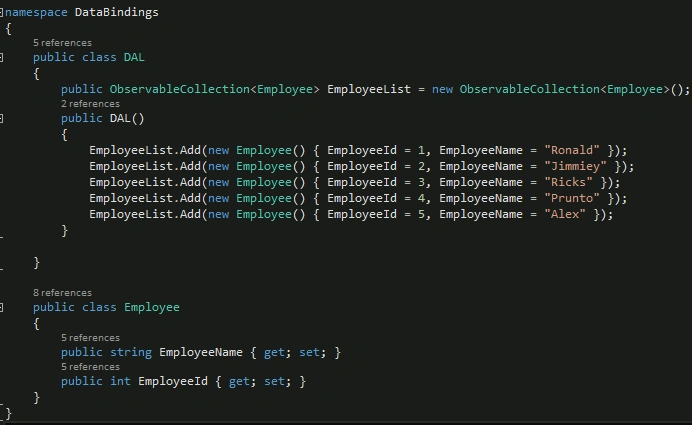Click "public" keyword before class Employee
Image resolution: width=692 pixels, height=425 pixels.
pos(54,307)
